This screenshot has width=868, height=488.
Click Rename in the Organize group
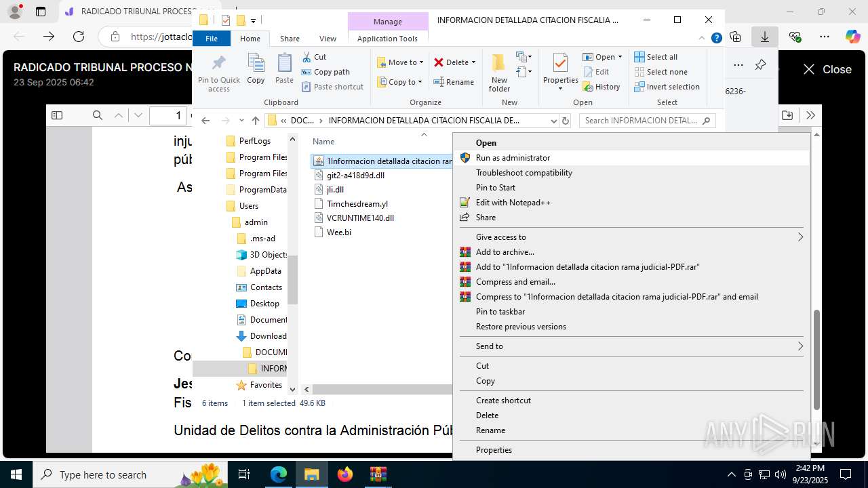pos(454,82)
